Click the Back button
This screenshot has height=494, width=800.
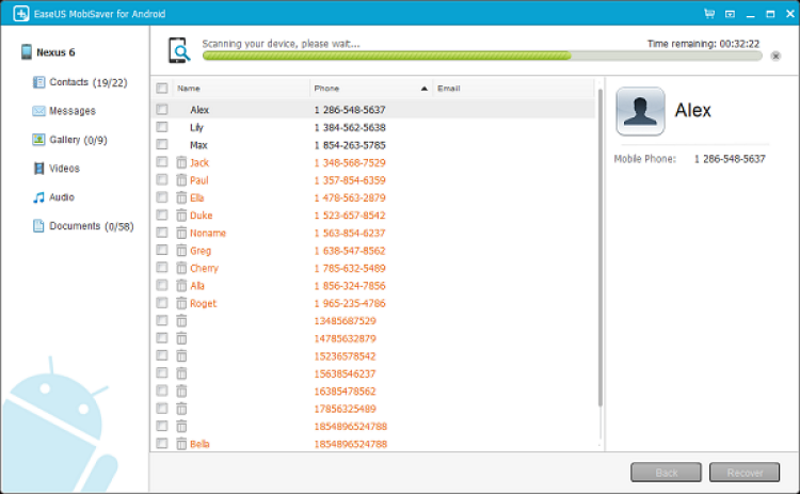coord(666,473)
